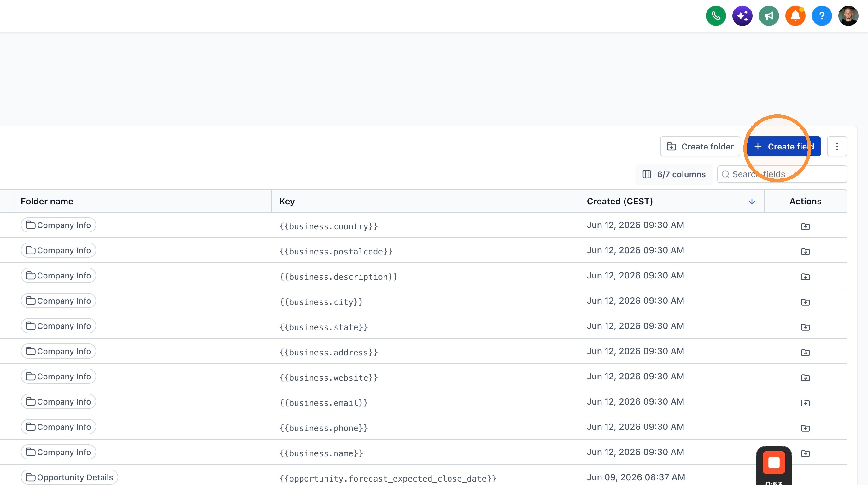This screenshot has width=868, height=485.
Task: Stop the screen recording
Action: 774,462
